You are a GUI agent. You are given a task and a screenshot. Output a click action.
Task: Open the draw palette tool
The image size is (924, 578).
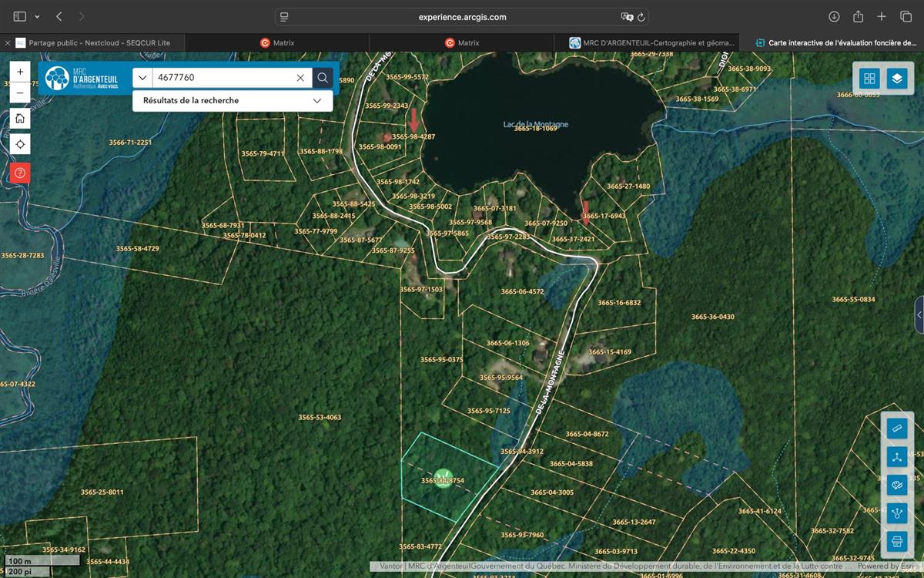897,485
